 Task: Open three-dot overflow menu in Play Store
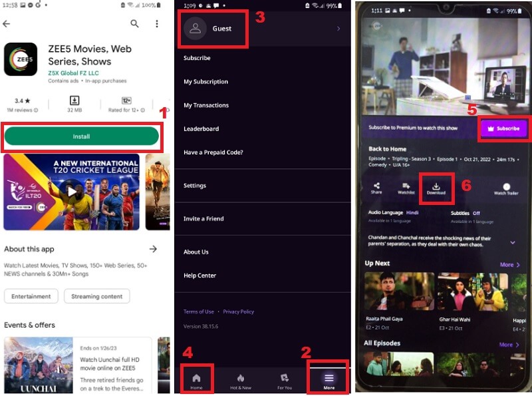[157, 23]
